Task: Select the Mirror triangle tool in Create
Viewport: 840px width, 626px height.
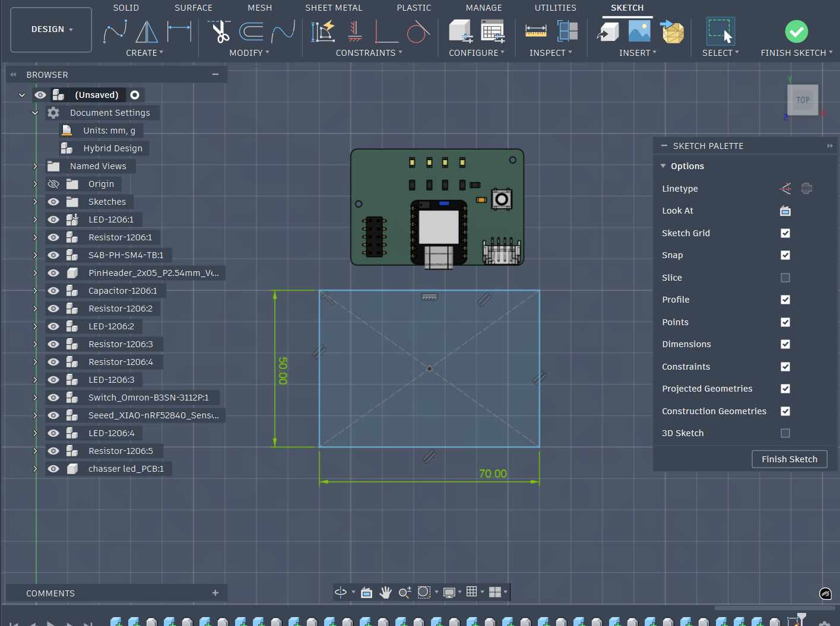Action: pyautogui.click(x=147, y=31)
